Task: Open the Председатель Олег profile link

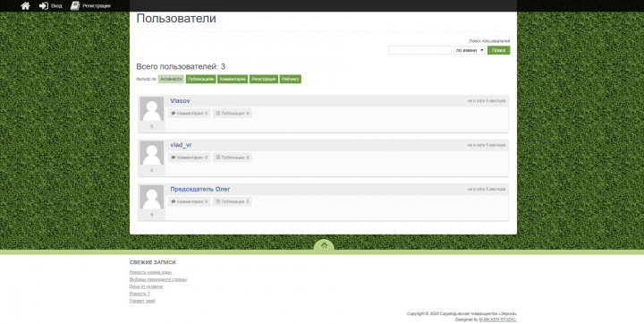Action: click(200, 189)
